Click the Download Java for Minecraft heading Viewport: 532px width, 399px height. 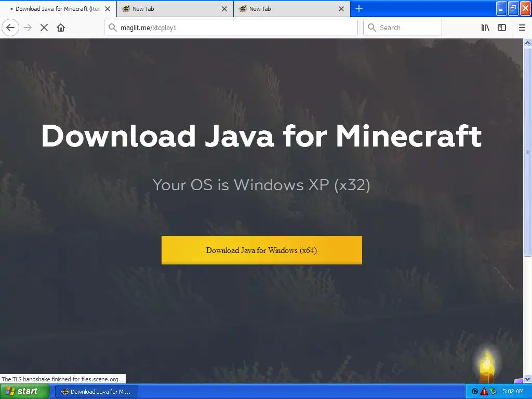point(261,136)
